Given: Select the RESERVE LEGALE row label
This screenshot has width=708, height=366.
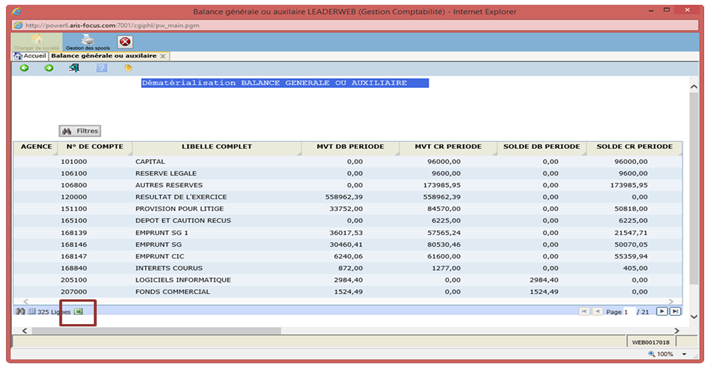Looking at the screenshot, I should coord(166,173).
